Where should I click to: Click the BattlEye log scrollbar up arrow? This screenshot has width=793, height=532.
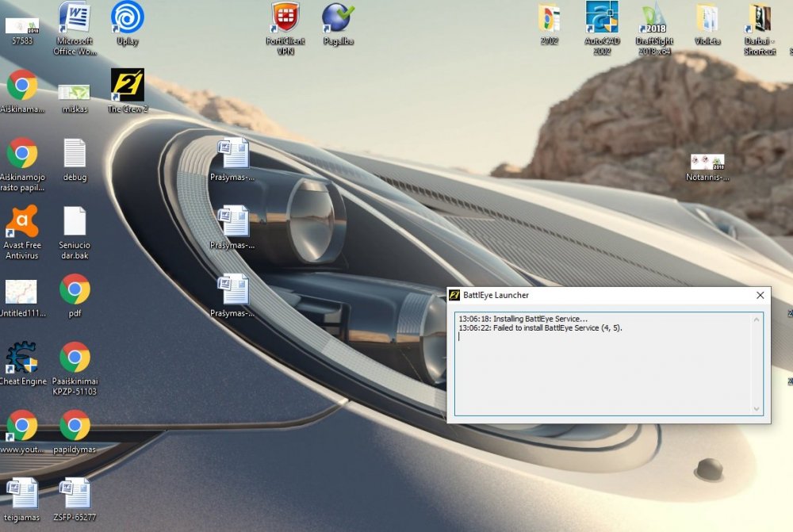tap(757, 320)
